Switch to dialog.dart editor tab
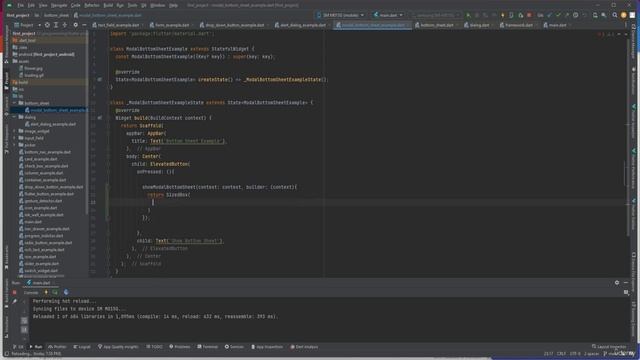640x360 pixels. point(477,25)
